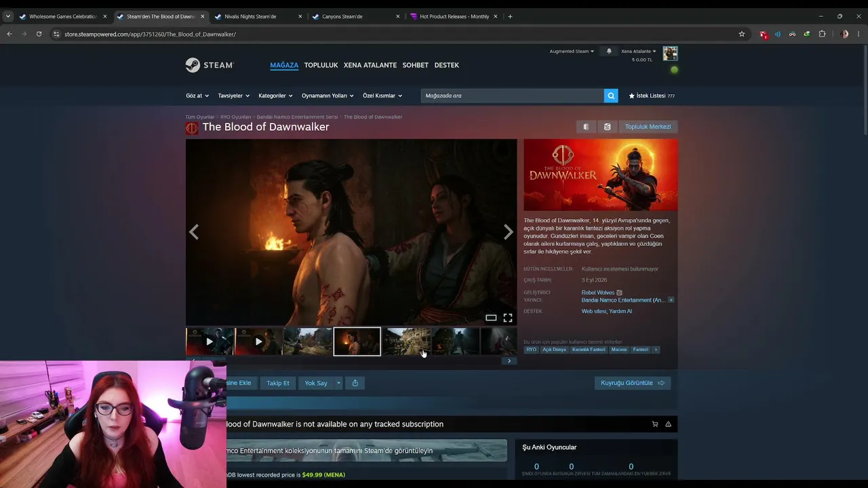
Task: Open the tab search dropdown arrow
Action: click(8, 16)
